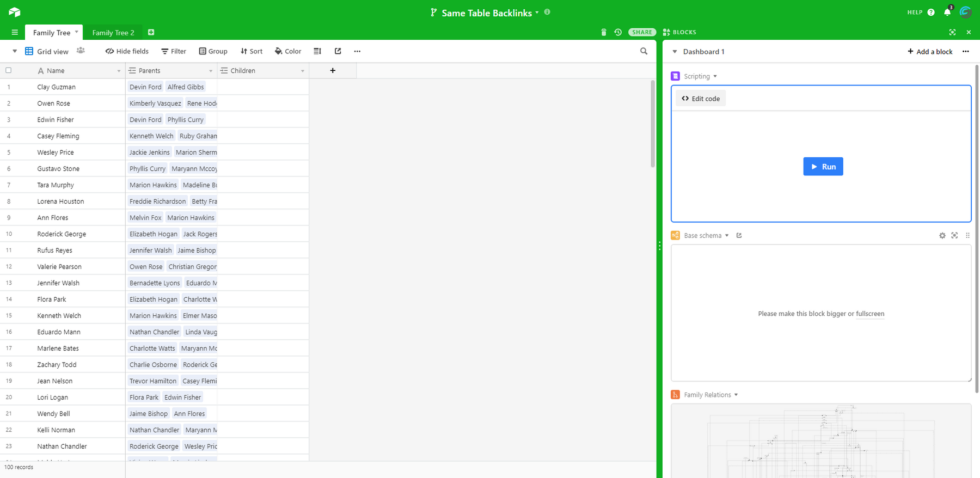The height and width of the screenshot is (478, 980).
Task: Click the fullscreen link in Base schema
Action: coord(869,314)
